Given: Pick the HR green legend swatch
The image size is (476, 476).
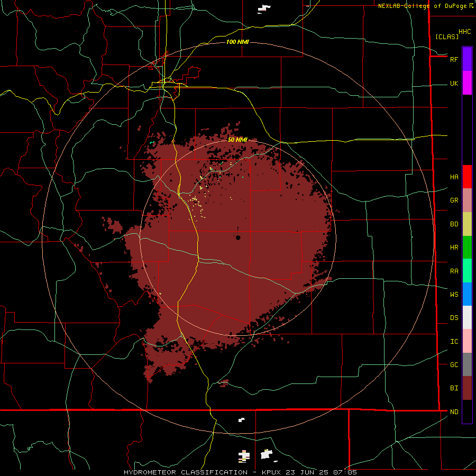Looking at the screenshot, I should 467,247.
